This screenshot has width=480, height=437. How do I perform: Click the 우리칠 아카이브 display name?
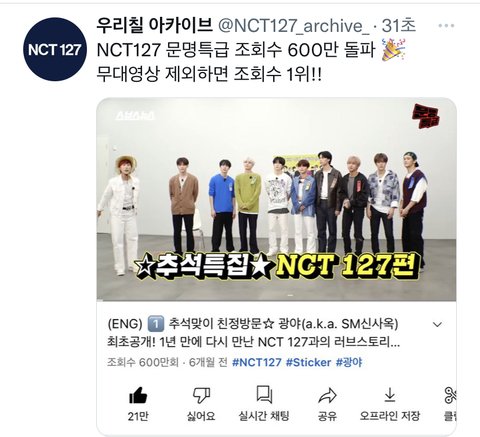(155, 25)
